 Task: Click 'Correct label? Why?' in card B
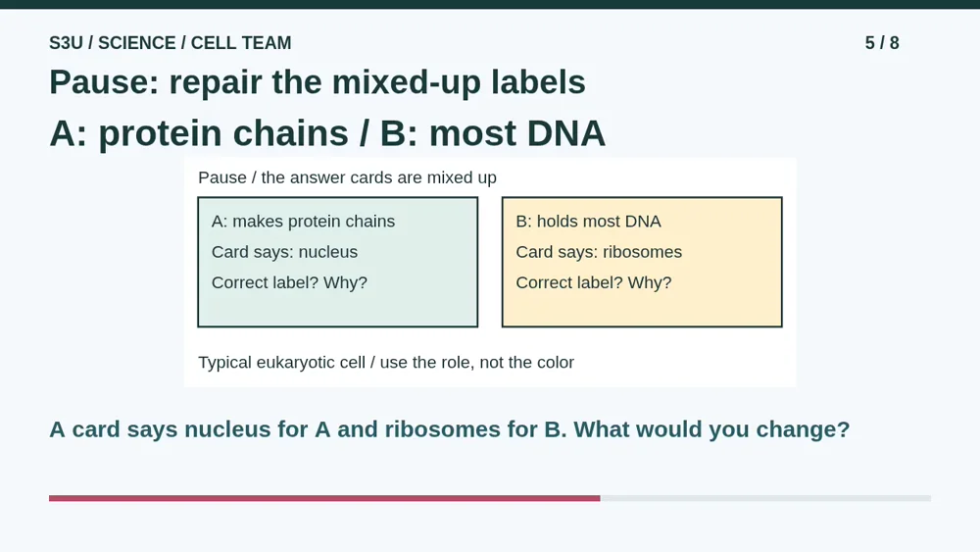coord(594,282)
